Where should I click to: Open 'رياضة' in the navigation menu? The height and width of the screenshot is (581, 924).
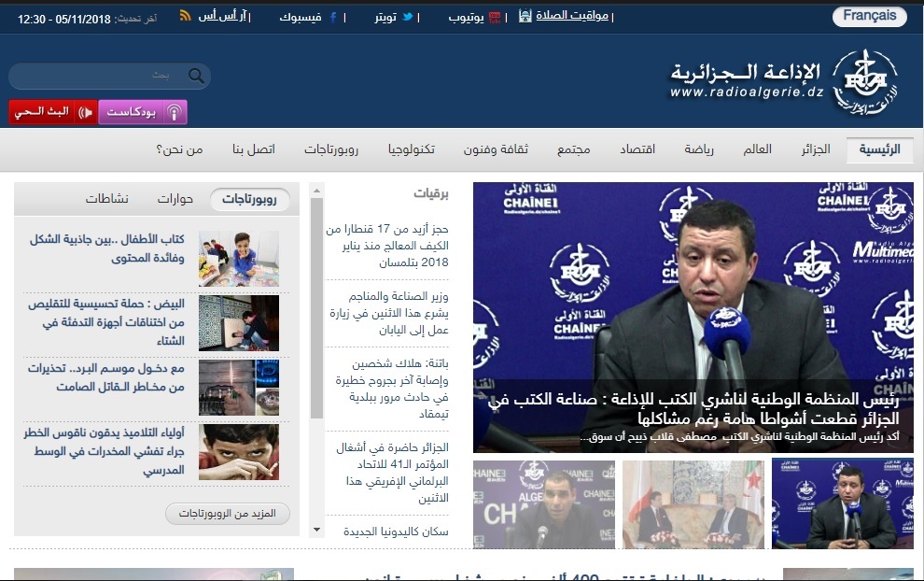(699, 149)
